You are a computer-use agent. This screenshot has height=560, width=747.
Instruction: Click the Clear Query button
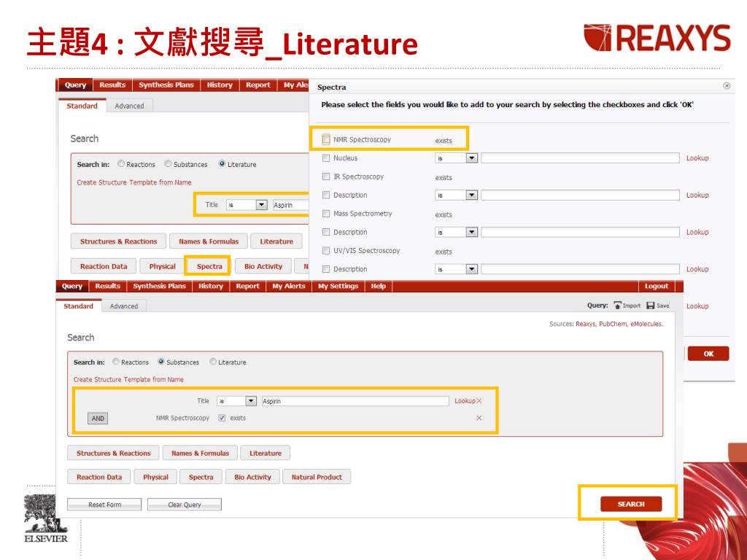pos(185,505)
